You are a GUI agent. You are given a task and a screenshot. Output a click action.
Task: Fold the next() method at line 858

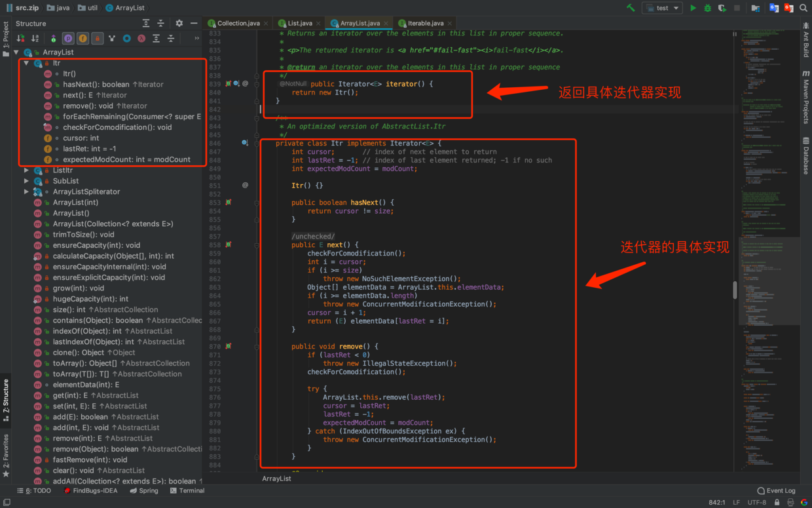click(x=257, y=244)
